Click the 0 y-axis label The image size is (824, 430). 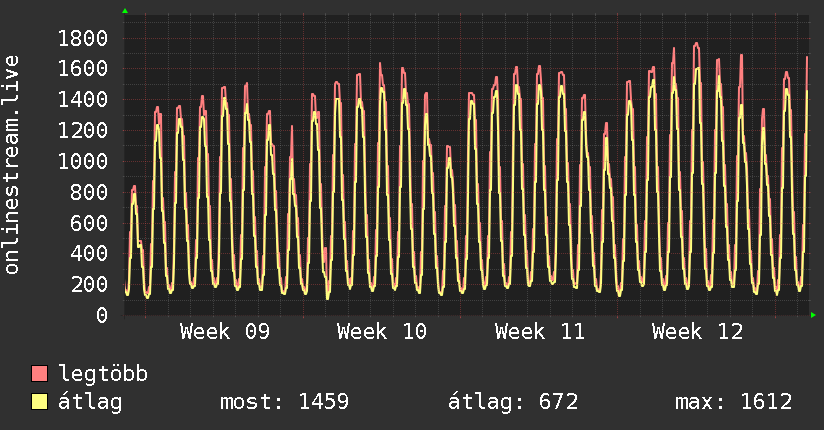click(102, 315)
